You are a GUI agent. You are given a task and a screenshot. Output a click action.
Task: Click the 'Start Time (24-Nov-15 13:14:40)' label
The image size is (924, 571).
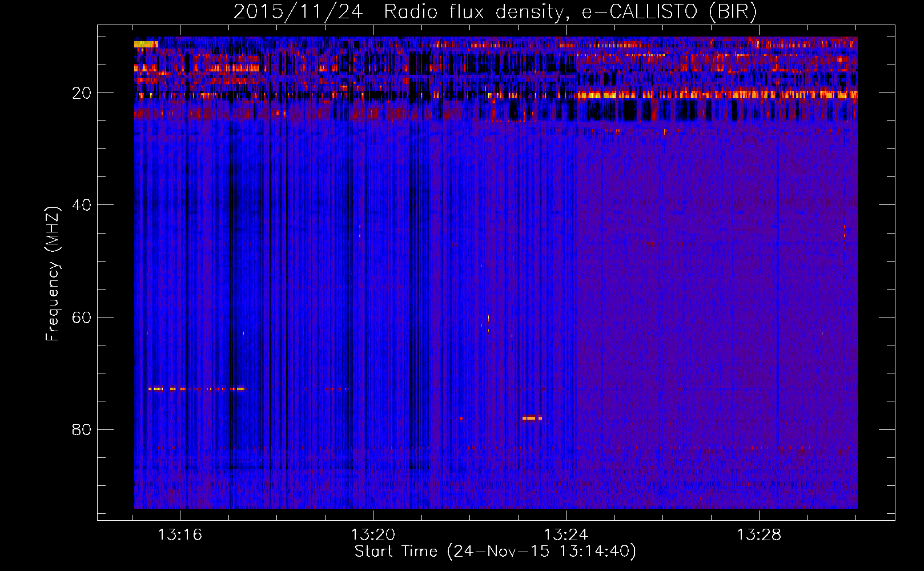point(495,552)
